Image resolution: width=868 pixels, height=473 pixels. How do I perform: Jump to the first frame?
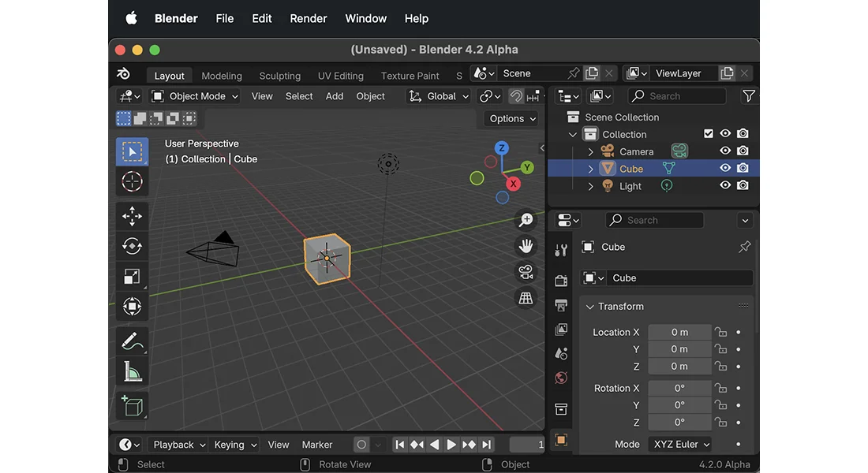(400, 445)
